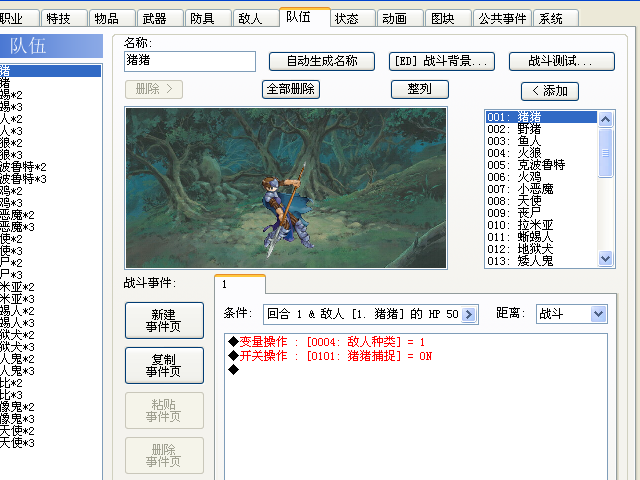Select enemy 012: 地狱犬
640x480 pixels.
point(541,249)
